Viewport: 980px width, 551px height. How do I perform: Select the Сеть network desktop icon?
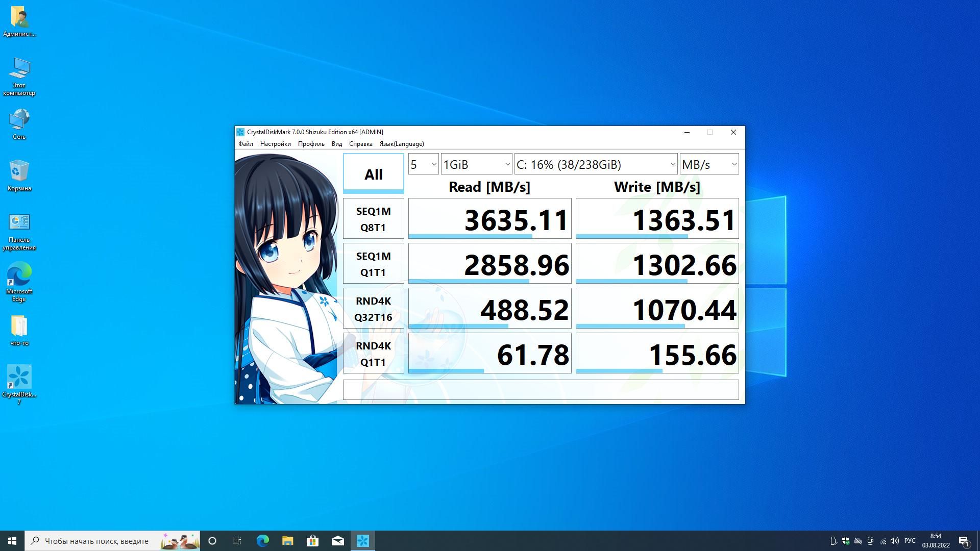(19, 124)
